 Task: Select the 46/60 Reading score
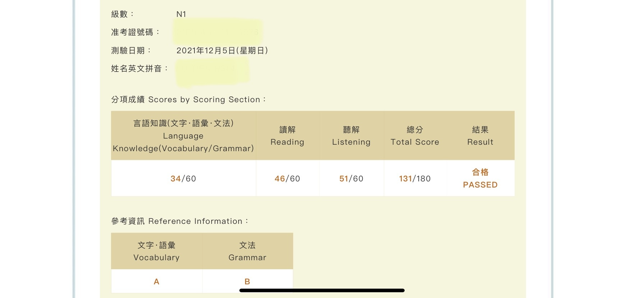pos(287,179)
